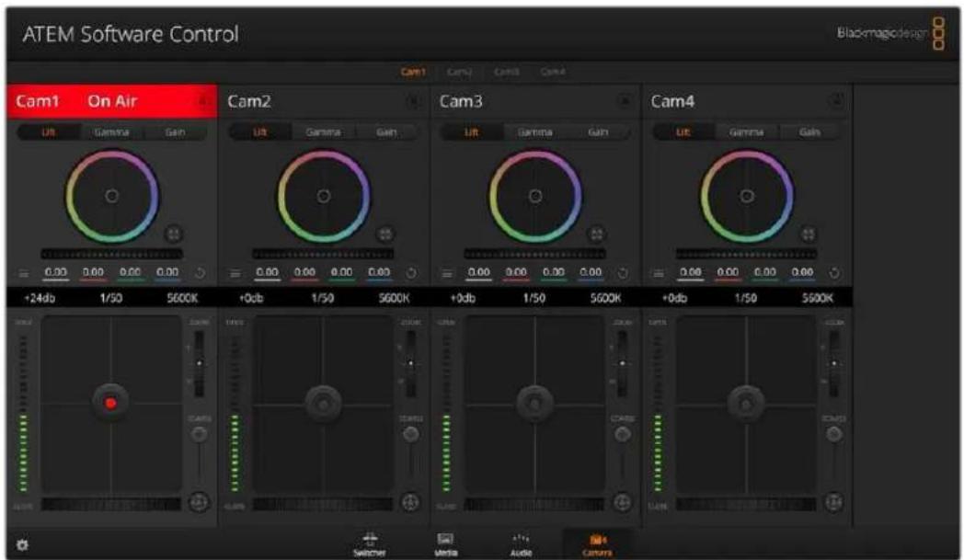Open the Switcher page icon
The image size is (964, 560).
click(370, 544)
